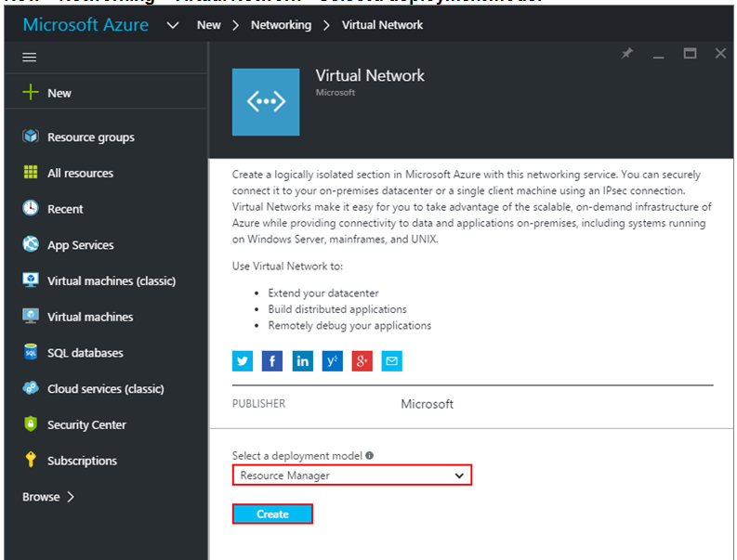The height and width of the screenshot is (560, 737).
Task: Click Browse label in sidebar
Action: click(x=41, y=497)
